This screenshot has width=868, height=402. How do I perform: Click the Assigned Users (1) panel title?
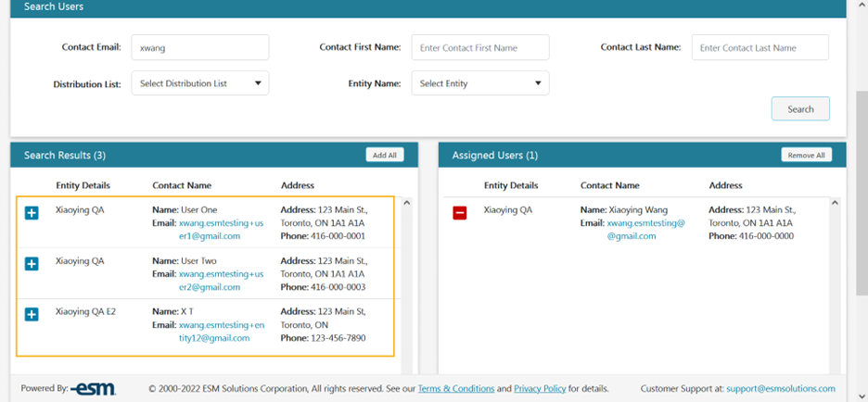[495, 156]
